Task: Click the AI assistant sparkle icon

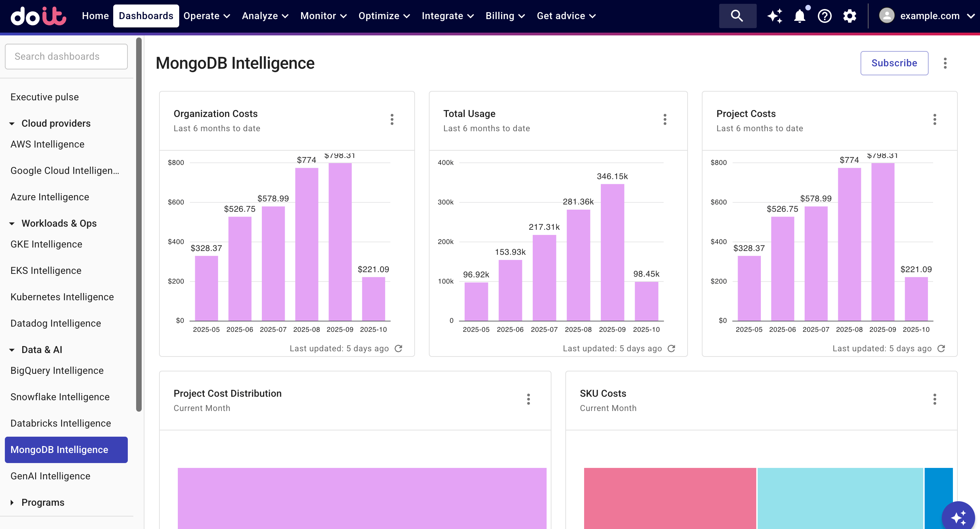Action: pos(775,16)
